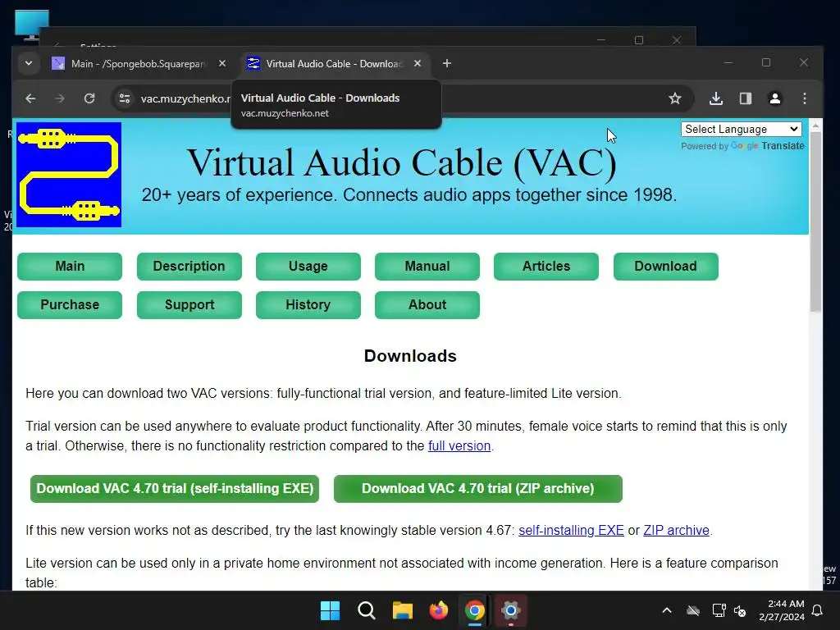Open the Chrome profile icon

775,98
